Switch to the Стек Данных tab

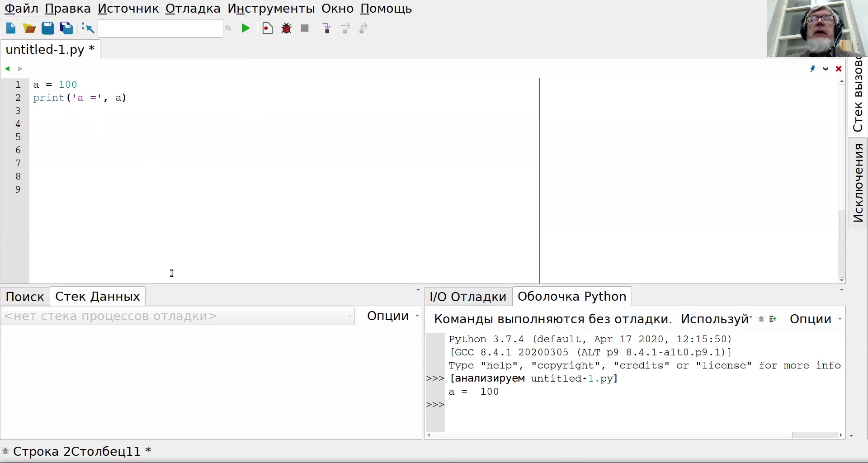[98, 297]
